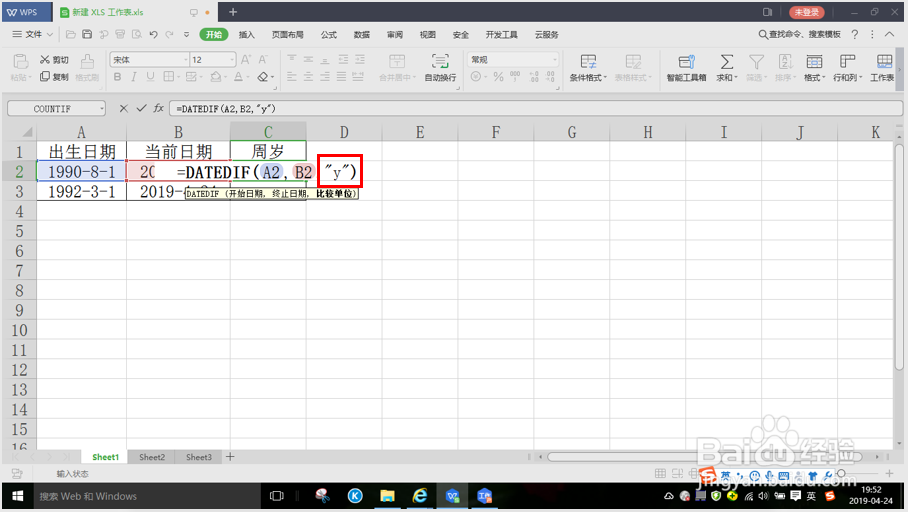The image size is (908, 512).
Task: Open the number format dropdown (常规)
Action: tap(554, 60)
